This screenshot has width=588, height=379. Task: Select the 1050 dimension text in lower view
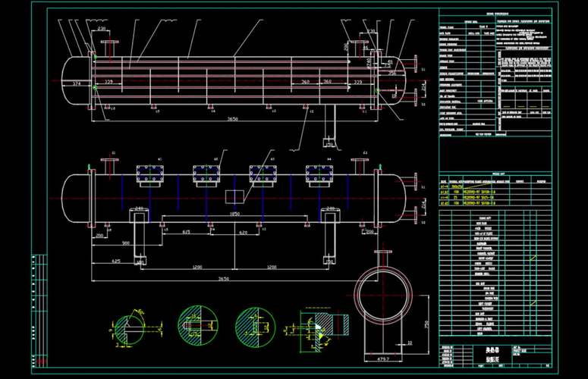pyautogui.click(x=234, y=214)
